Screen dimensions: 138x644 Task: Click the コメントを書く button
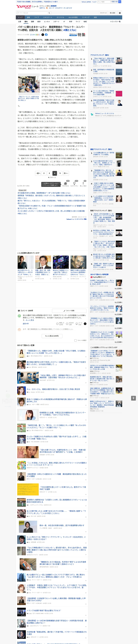69,311
